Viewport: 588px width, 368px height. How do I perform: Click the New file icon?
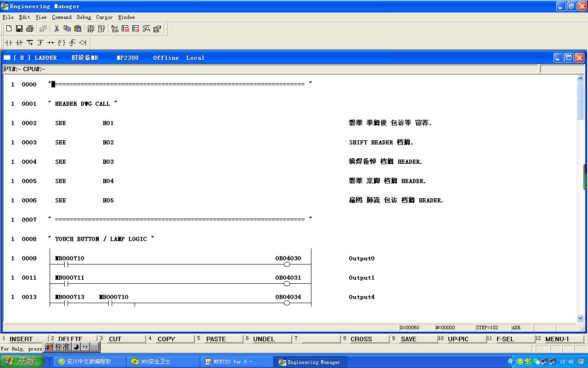tap(9, 29)
